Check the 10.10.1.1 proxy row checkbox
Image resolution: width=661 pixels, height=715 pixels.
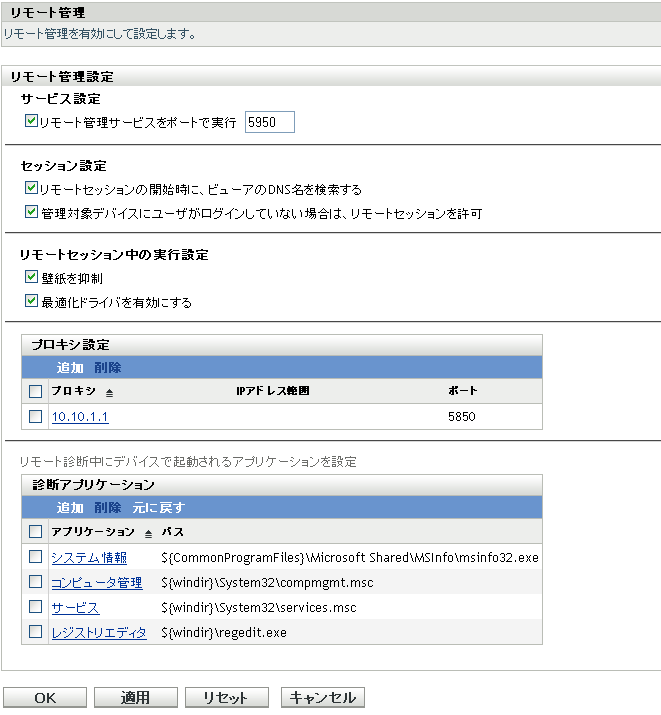pyautogui.click(x=35, y=416)
